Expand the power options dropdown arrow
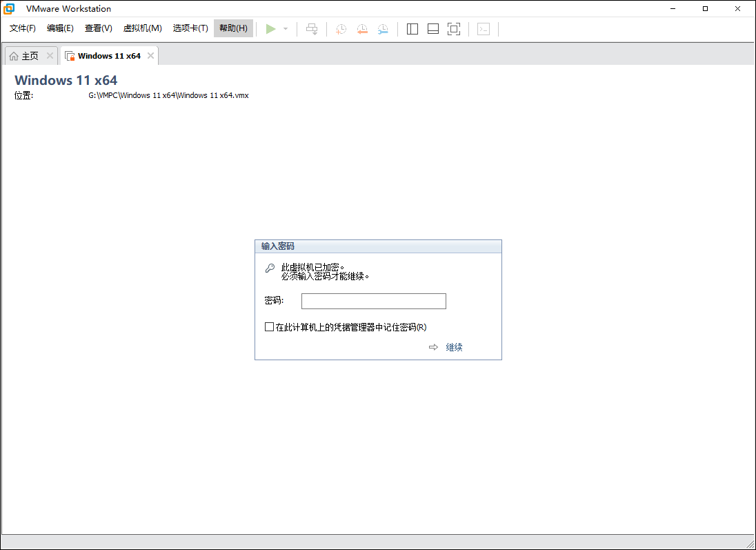 [286, 29]
